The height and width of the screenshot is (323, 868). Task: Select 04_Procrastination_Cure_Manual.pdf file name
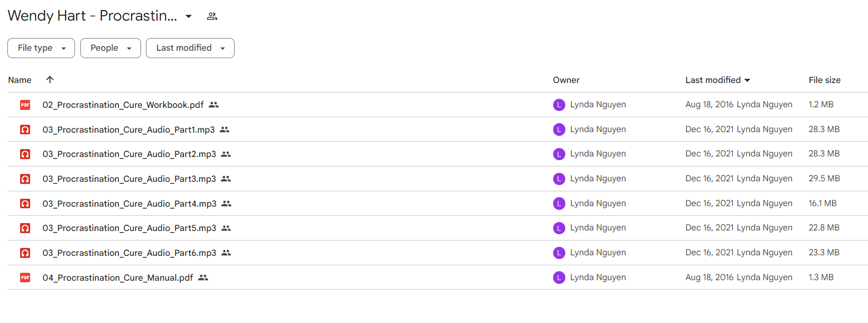[x=118, y=278]
